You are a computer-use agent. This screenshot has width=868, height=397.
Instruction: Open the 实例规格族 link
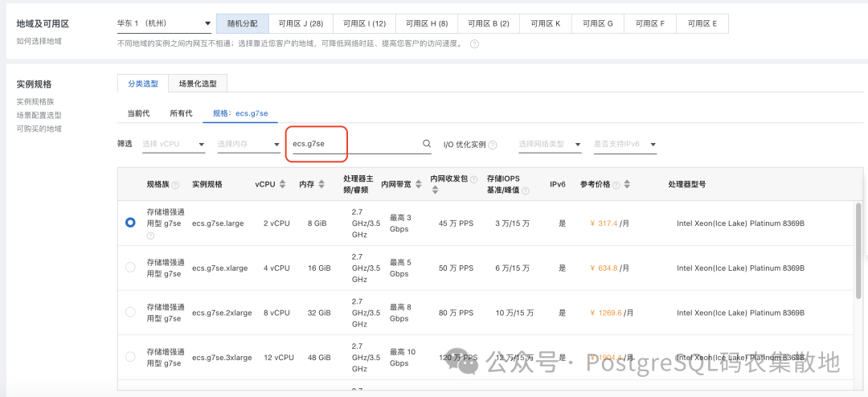point(35,102)
